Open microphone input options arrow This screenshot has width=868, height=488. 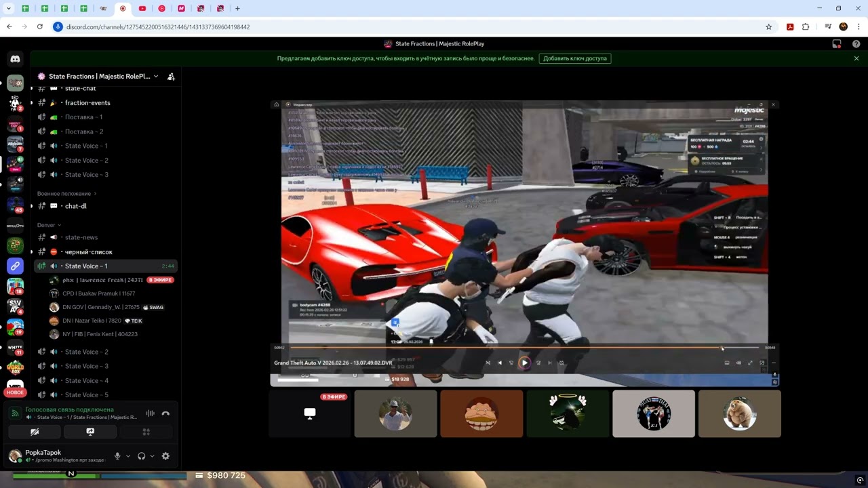pos(127,456)
